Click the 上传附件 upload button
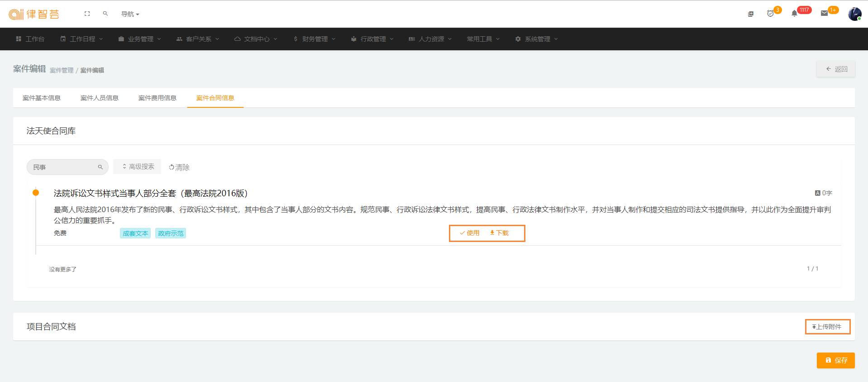868x382 pixels. (x=827, y=327)
